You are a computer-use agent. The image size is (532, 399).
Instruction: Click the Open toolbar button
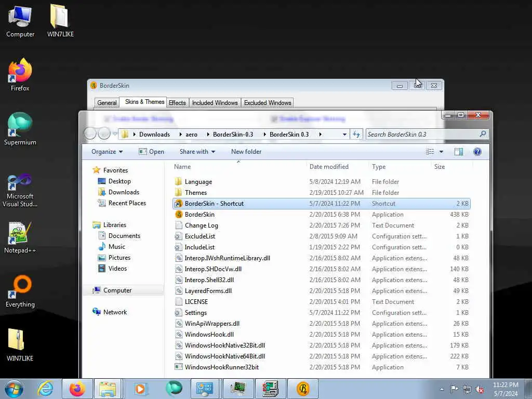pos(151,152)
